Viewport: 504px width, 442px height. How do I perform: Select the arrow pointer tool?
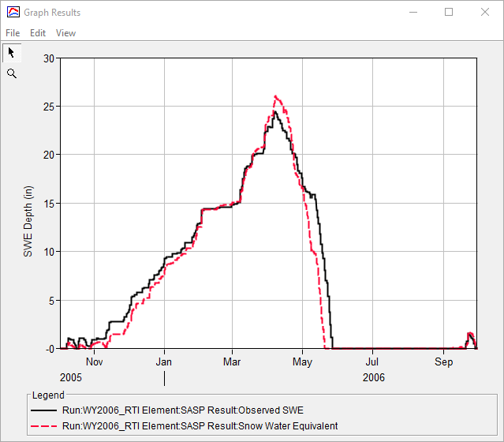11,53
